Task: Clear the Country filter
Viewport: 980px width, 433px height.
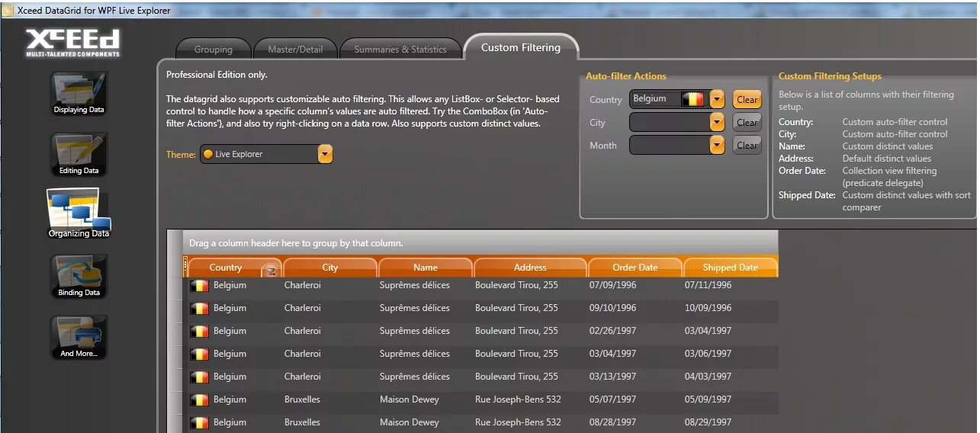Action: tap(747, 99)
